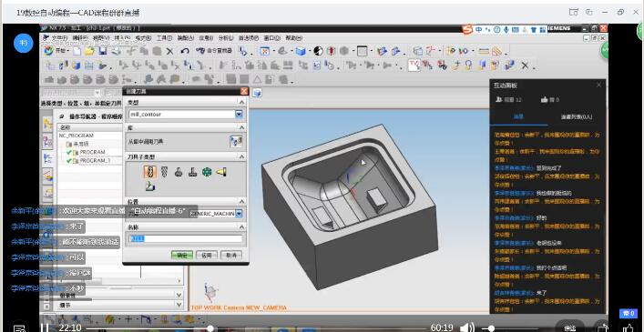
Task: Collapse the 名称 section in dialog
Action: pyautogui.click(x=241, y=226)
